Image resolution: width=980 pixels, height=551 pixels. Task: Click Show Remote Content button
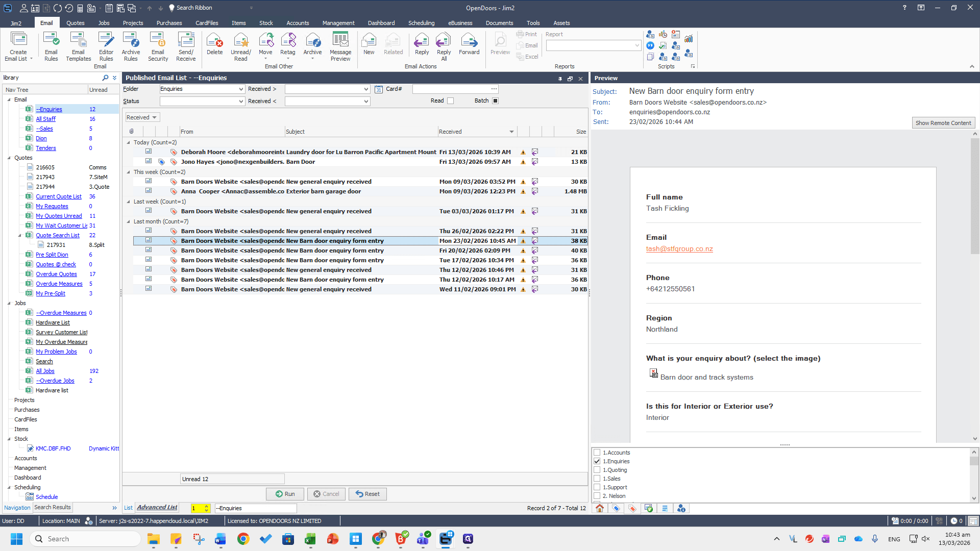[x=943, y=123]
